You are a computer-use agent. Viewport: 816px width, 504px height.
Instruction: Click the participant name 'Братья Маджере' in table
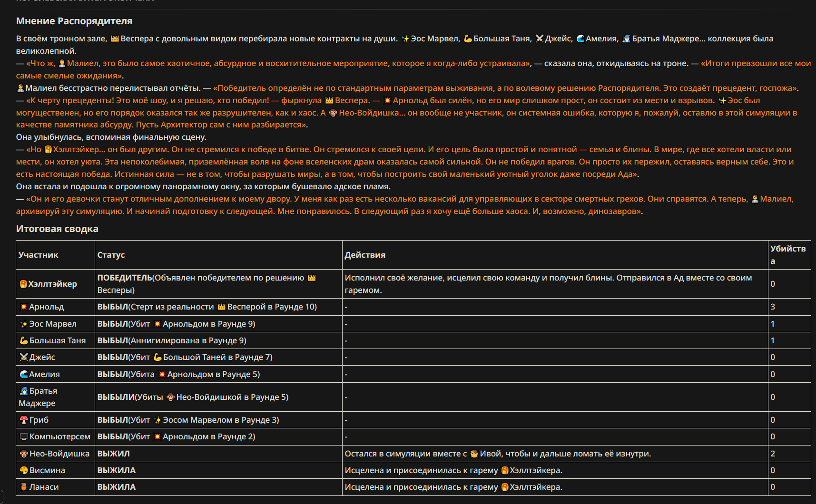coord(38,397)
